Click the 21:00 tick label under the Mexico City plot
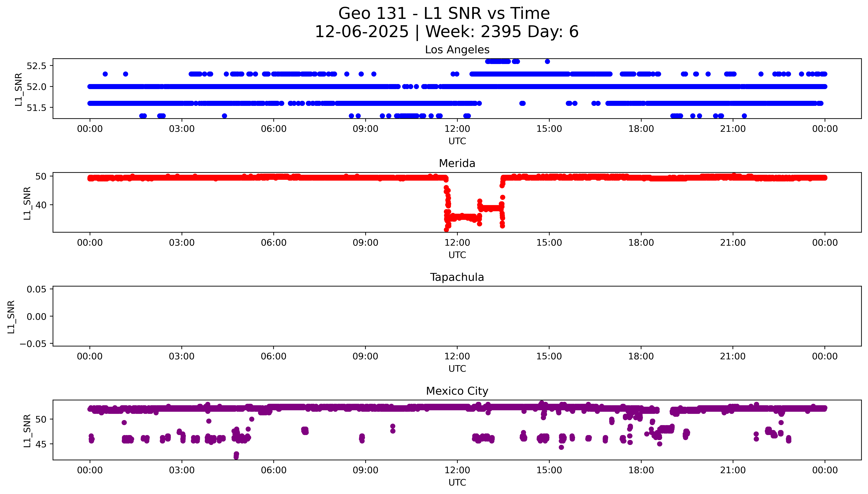Image resolution: width=868 pixels, height=494 pixels. (x=733, y=470)
